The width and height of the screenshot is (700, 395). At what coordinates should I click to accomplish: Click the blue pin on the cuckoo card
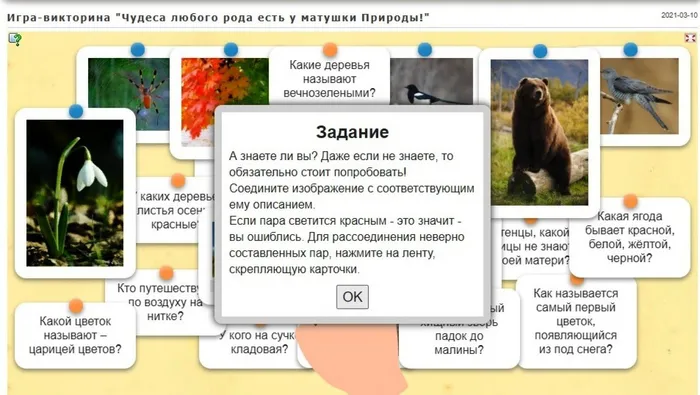click(630, 50)
